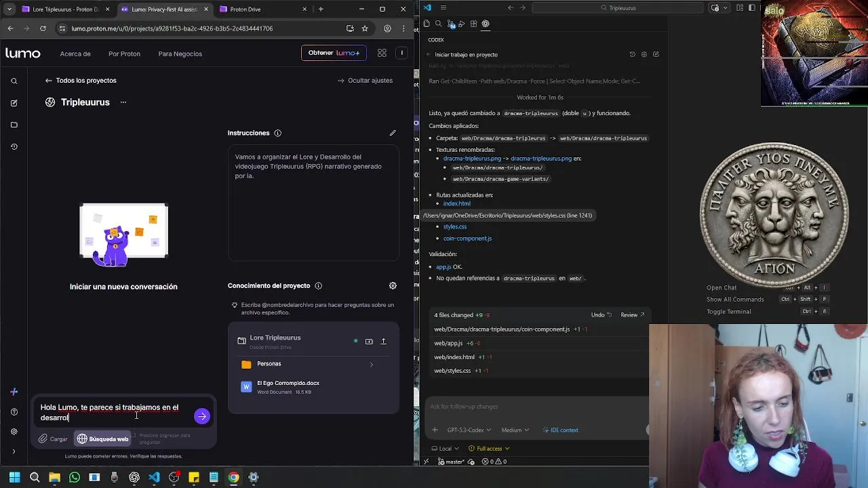Open the El Ego Corrompido.docx file
The width and height of the screenshot is (868, 488).
pyautogui.click(x=313, y=387)
